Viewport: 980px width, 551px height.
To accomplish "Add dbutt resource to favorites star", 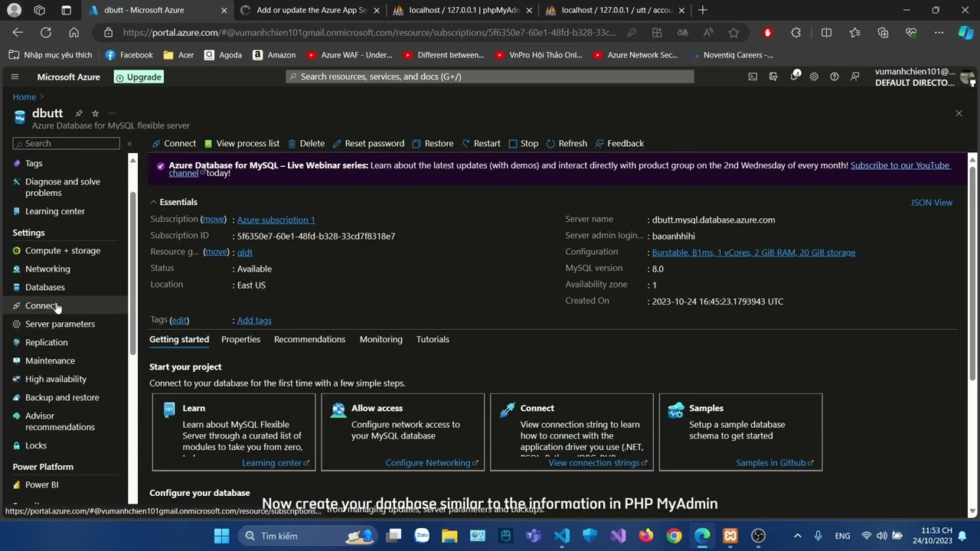I will point(95,113).
